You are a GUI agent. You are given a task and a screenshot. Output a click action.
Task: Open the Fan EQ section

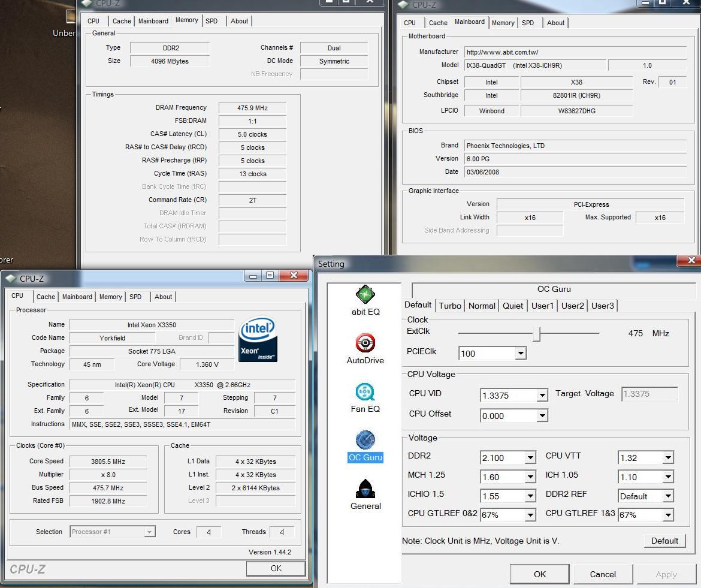[365, 397]
